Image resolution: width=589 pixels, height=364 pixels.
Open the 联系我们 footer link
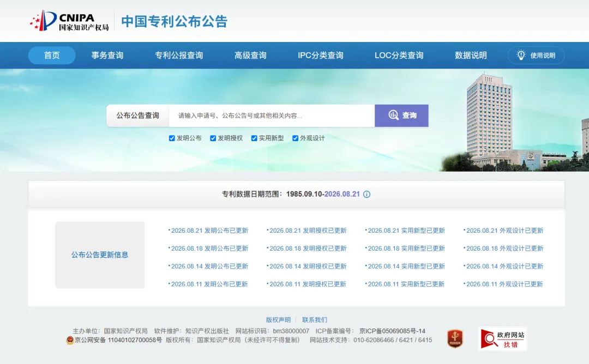coord(315,320)
